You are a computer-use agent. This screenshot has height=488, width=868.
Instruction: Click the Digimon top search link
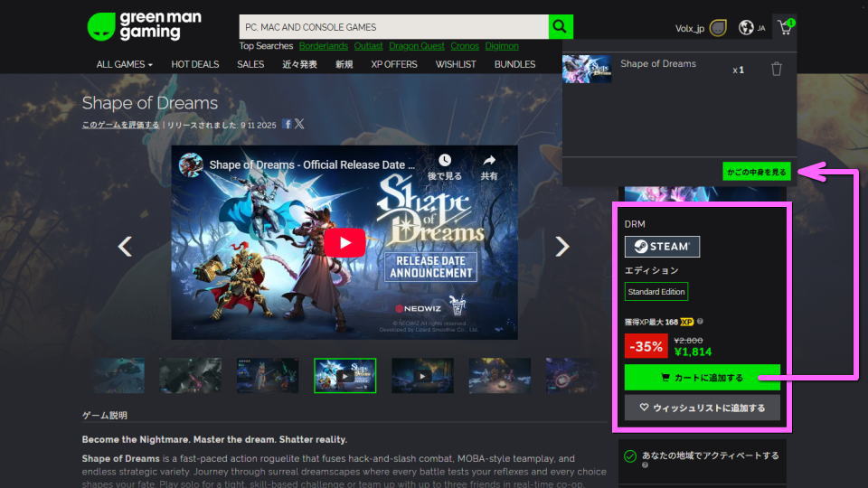(502, 46)
